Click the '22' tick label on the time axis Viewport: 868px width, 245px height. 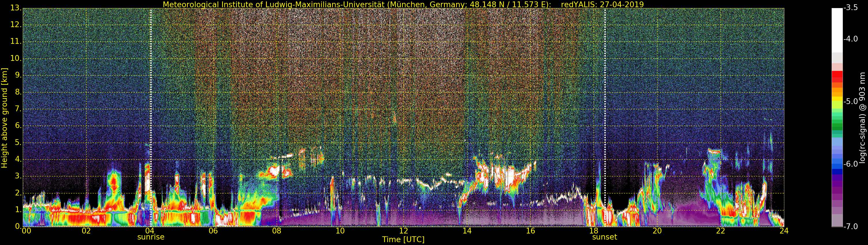click(x=720, y=231)
